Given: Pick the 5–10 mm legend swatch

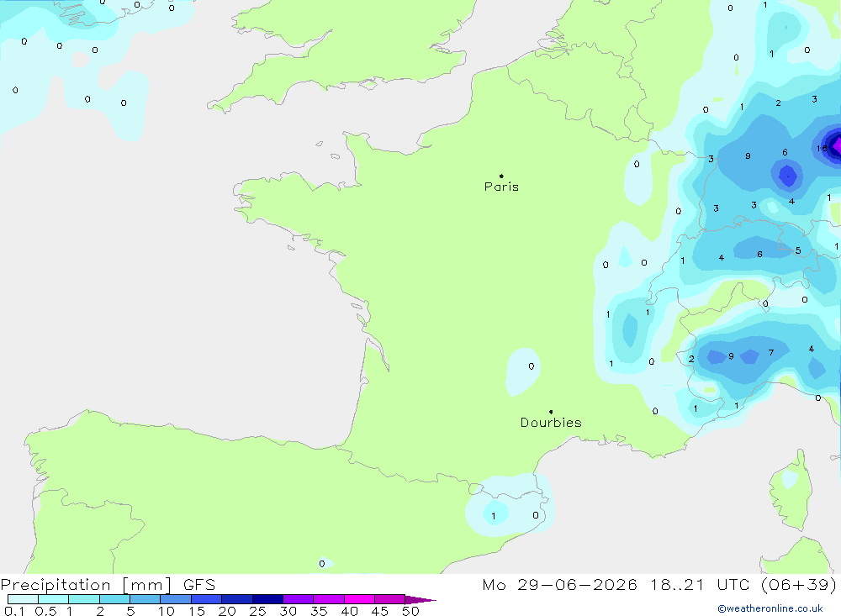Looking at the screenshot, I should pyautogui.click(x=145, y=599).
